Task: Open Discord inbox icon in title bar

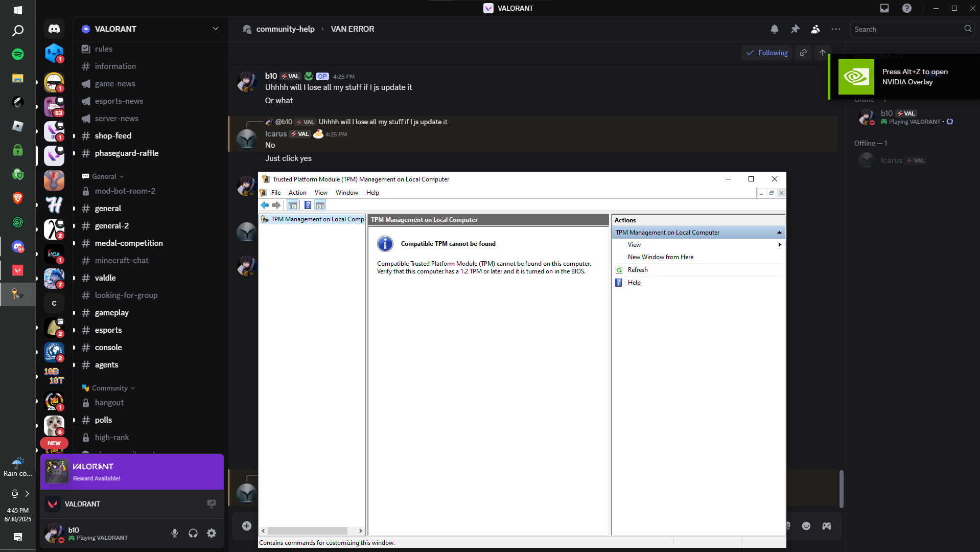Action: tap(884, 8)
